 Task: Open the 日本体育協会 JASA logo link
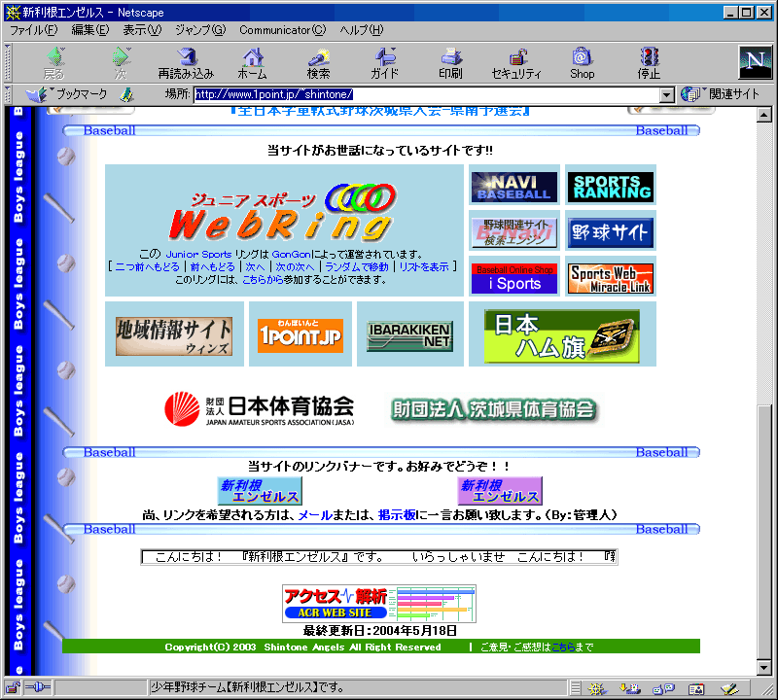tap(260, 408)
